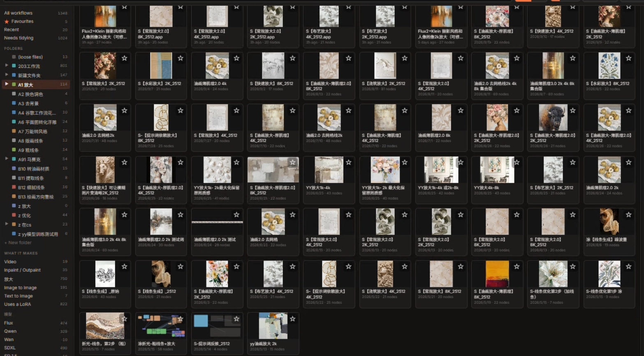This screenshot has height=356, width=644.
Task: Click green folder icon beside A9 粗线条
Action: pos(14,150)
